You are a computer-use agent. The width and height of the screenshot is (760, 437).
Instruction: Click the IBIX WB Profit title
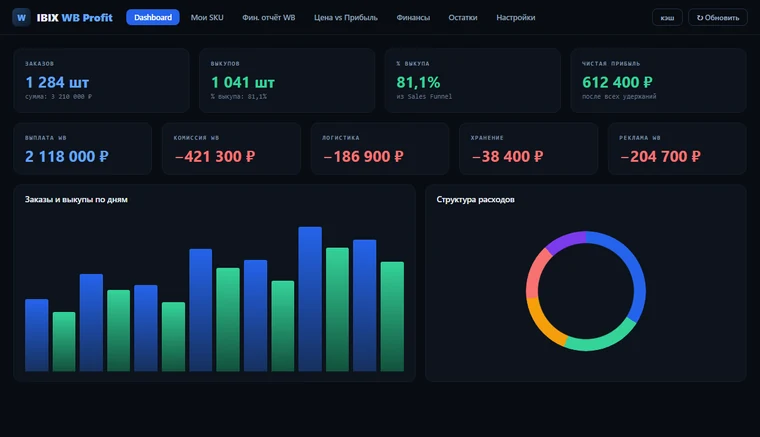pos(75,18)
